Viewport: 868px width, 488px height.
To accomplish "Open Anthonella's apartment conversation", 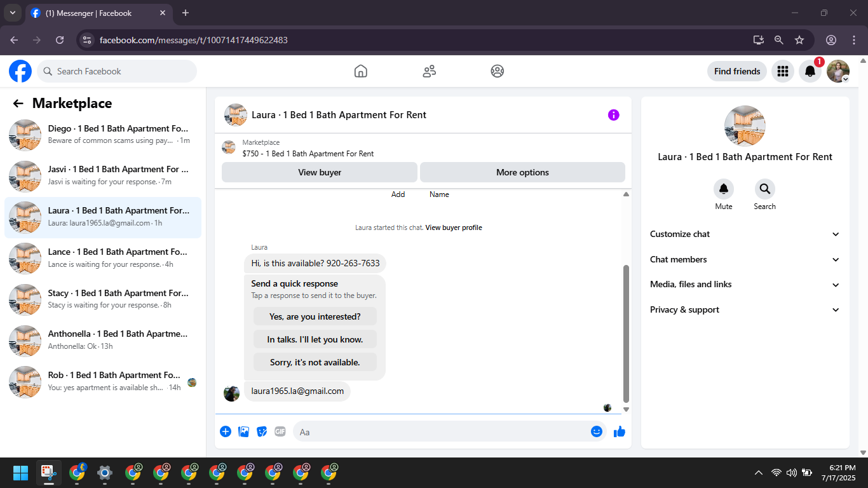I will click(103, 341).
